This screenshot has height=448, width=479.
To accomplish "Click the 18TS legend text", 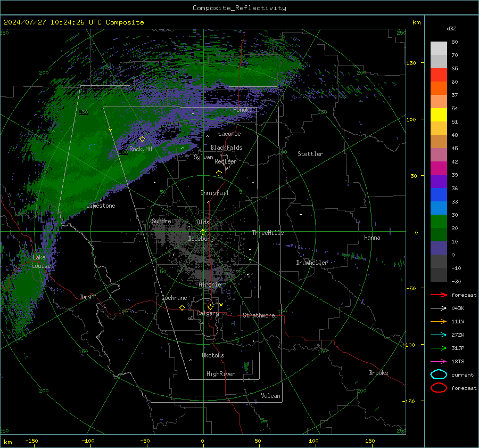I will pos(458,362).
